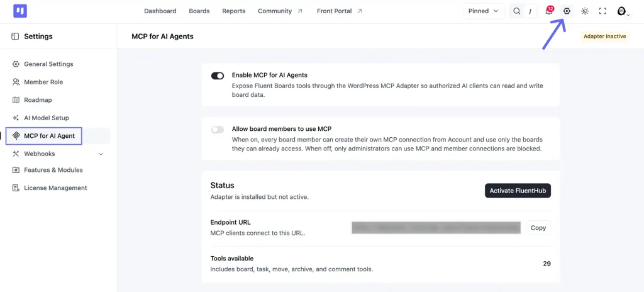Image resolution: width=644 pixels, height=292 pixels.
Task: Open the search icon in header
Action: click(517, 11)
